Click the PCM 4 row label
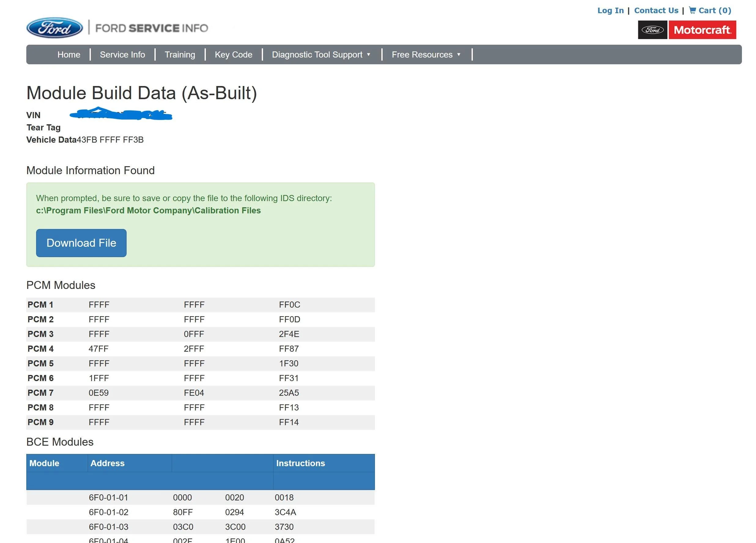The image size is (756, 543). 40,349
